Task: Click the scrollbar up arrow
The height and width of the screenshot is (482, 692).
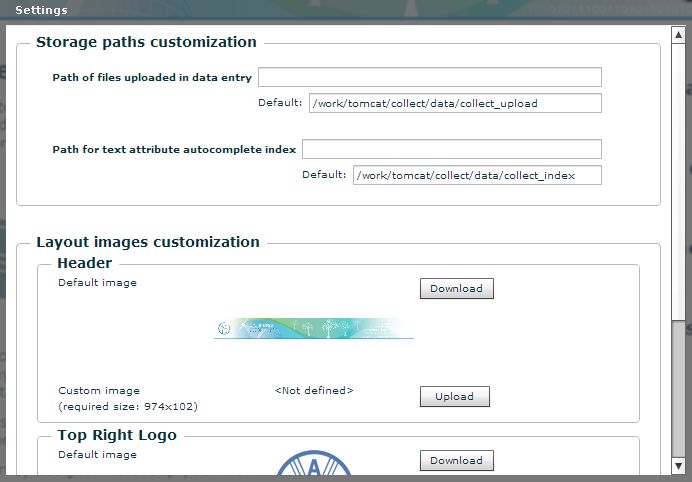Action: click(x=678, y=35)
